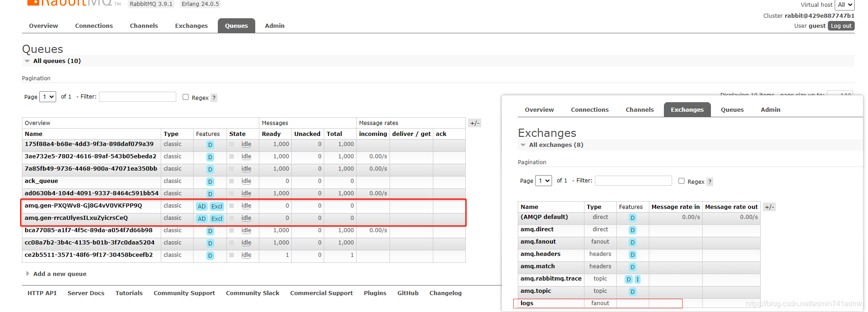Enable Regex checkbox in Exchanges window
This screenshot has width=868, height=312.
(x=681, y=181)
